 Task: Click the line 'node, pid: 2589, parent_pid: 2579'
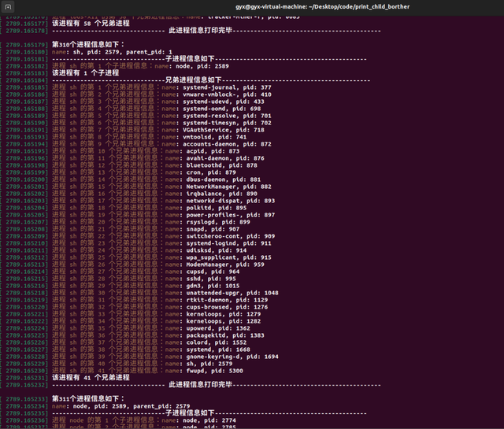(132, 406)
